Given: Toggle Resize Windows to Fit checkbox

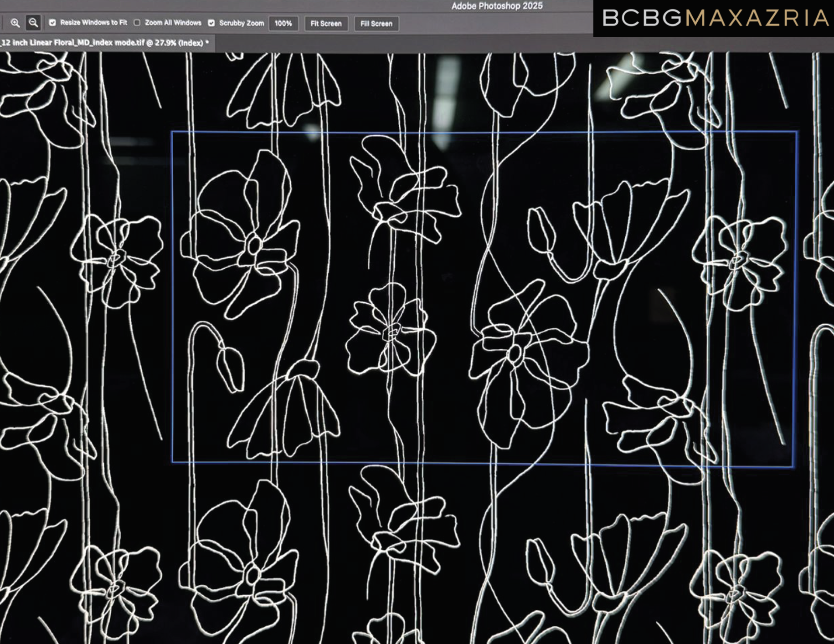Looking at the screenshot, I should [x=52, y=22].
